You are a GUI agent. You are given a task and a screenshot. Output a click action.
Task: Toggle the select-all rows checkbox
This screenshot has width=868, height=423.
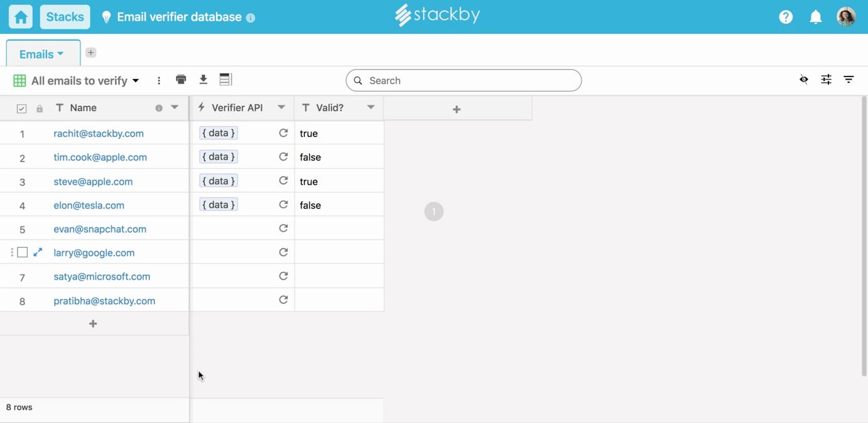21,109
